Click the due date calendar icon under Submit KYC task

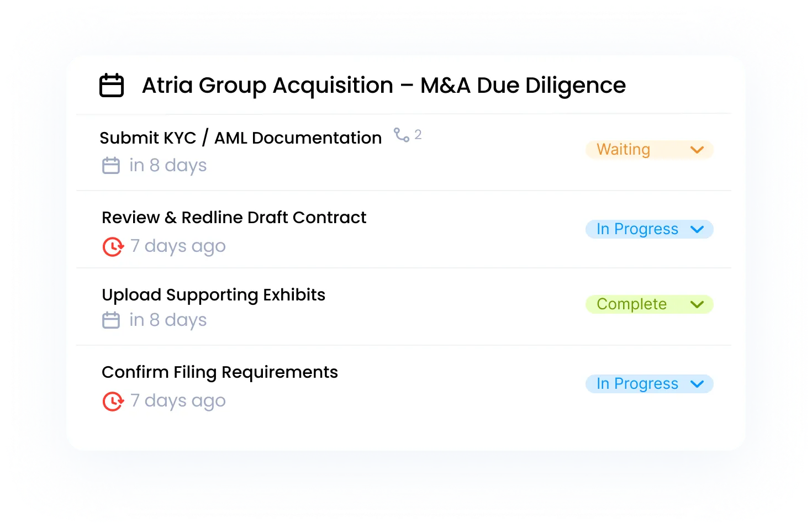[111, 165]
